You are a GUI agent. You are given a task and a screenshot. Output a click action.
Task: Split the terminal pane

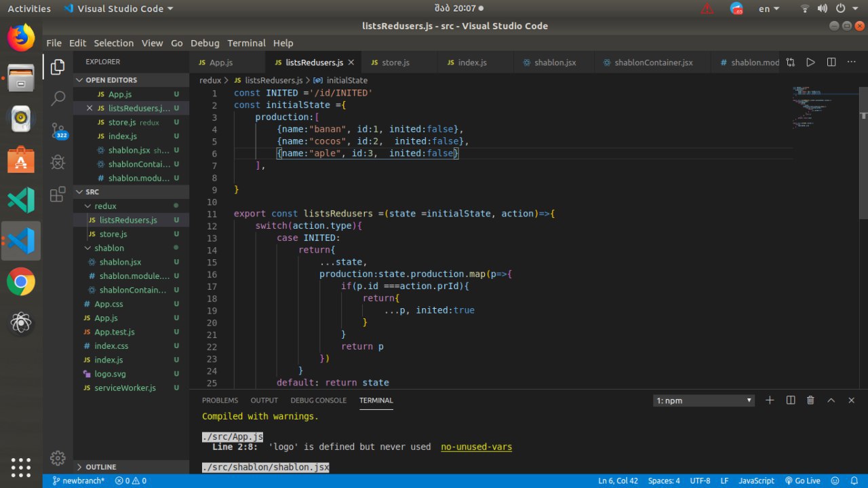(790, 400)
